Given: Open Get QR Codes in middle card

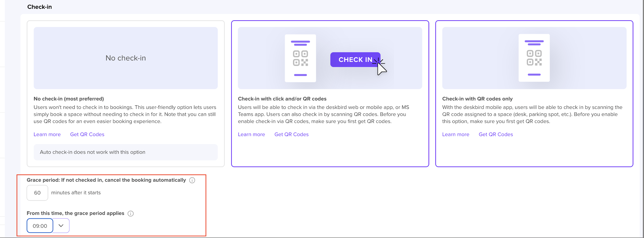Looking at the screenshot, I should pos(291,134).
